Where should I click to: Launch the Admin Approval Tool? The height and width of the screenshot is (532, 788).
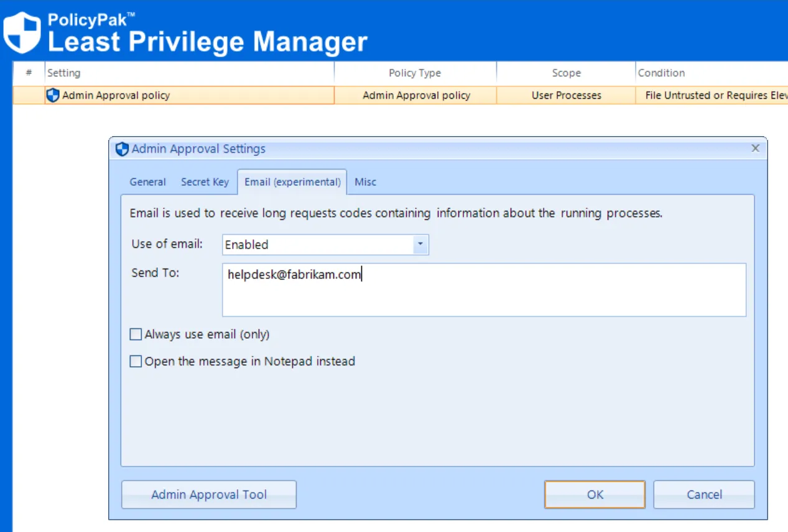208,494
